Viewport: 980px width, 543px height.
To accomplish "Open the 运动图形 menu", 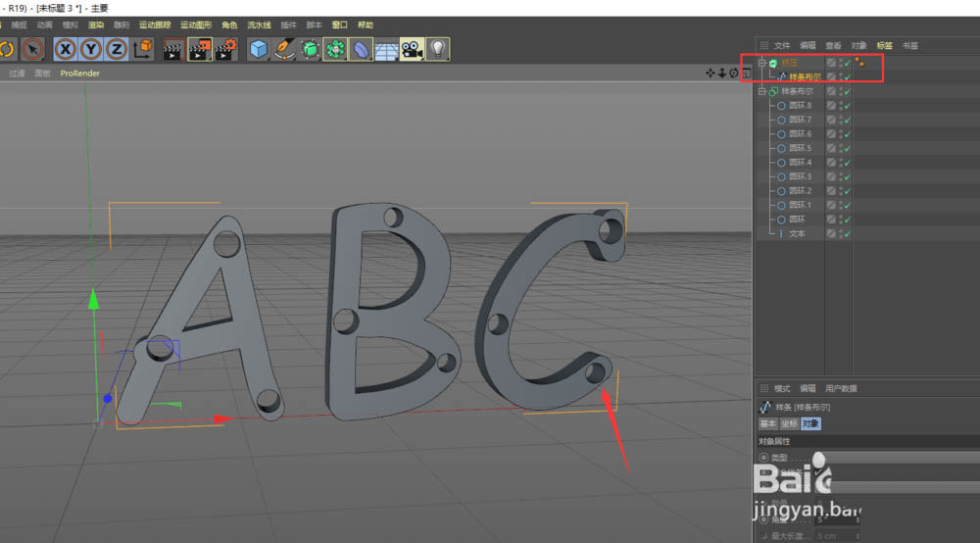I will coord(196,25).
